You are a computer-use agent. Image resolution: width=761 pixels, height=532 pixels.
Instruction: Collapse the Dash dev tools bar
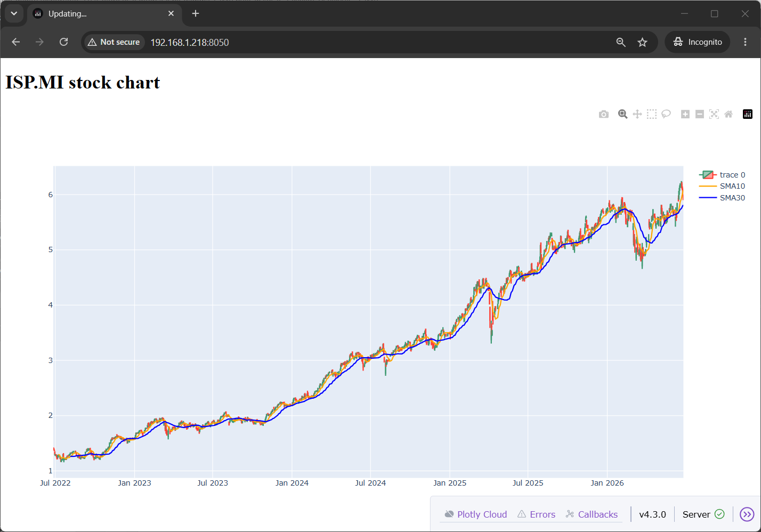[x=747, y=514]
